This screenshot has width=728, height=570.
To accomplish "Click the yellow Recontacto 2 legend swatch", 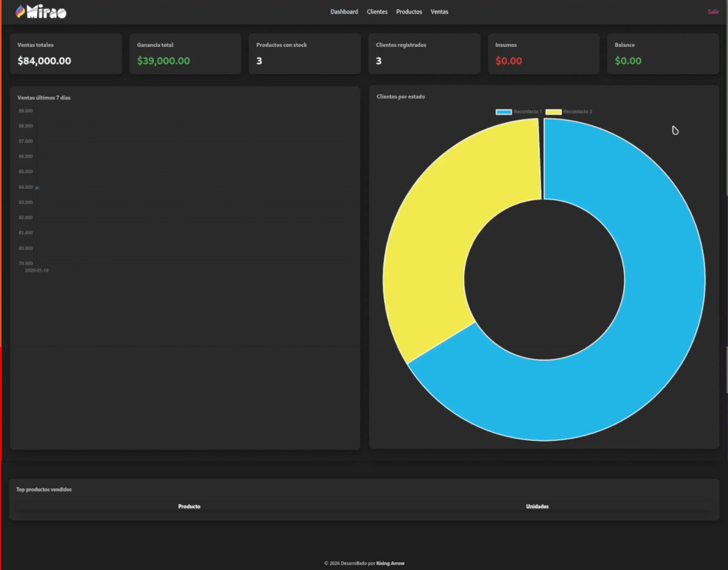I will click(x=553, y=112).
